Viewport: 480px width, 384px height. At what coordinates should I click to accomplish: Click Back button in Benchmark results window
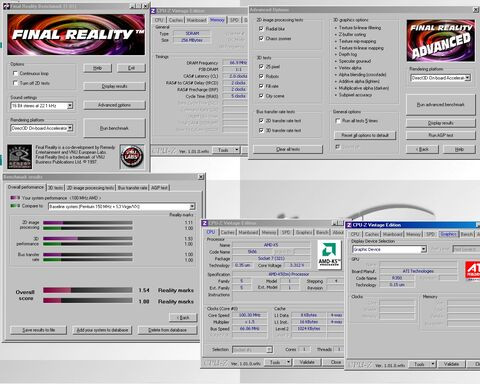coord(183,318)
